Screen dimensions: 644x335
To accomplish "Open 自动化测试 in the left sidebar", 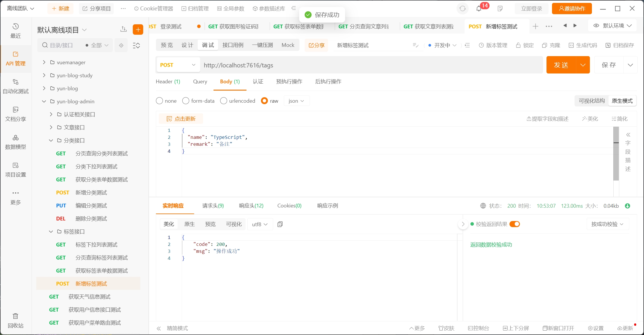I will [x=16, y=86].
